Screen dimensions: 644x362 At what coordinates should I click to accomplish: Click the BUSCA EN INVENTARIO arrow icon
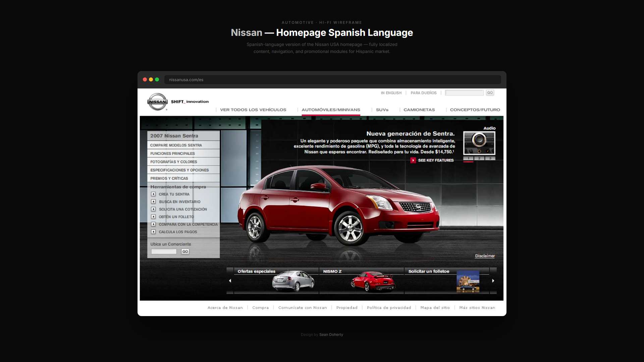[154, 201]
